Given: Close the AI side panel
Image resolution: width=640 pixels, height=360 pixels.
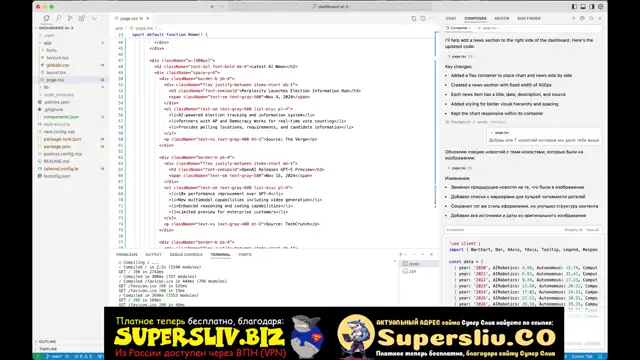Looking at the screenshot, I should pyautogui.click(x=600, y=18).
